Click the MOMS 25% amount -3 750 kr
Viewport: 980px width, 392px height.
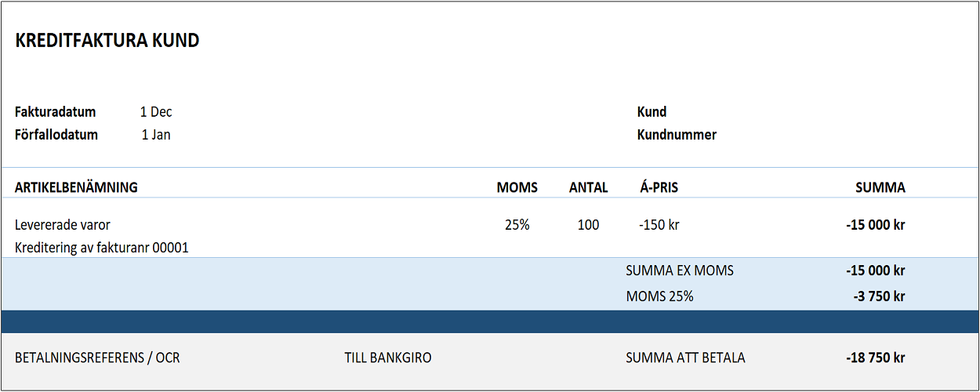tap(879, 296)
